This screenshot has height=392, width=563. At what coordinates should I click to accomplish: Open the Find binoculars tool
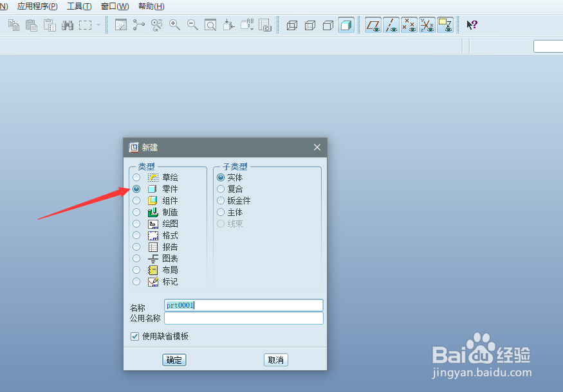(68, 25)
